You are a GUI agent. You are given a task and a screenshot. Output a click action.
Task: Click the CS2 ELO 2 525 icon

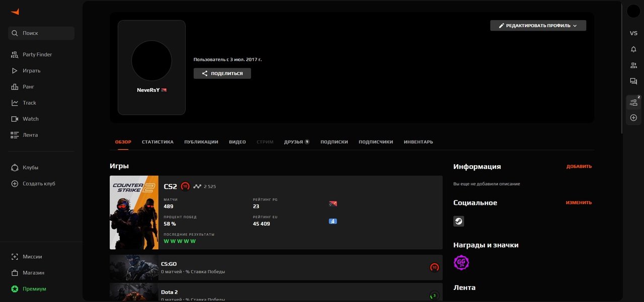(x=197, y=186)
